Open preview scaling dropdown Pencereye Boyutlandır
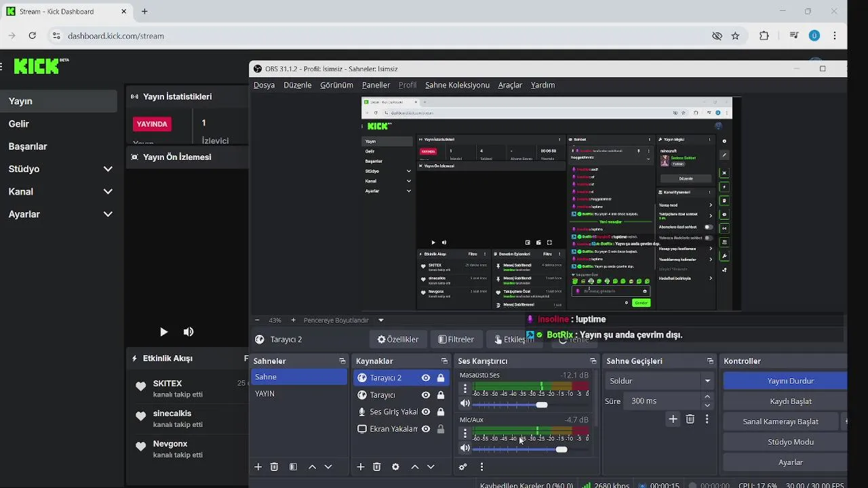Image resolution: width=868 pixels, height=488 pixels. coord(344,320)
